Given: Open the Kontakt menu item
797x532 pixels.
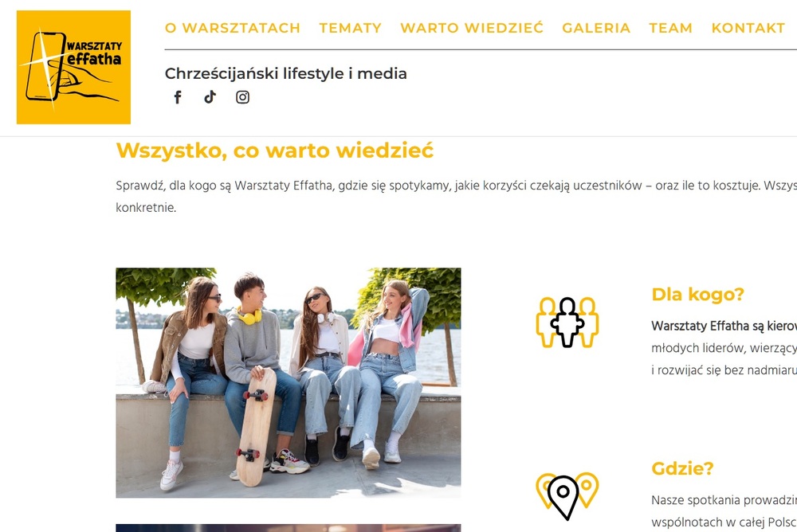Looking at the screenshot, I should 748,28.
